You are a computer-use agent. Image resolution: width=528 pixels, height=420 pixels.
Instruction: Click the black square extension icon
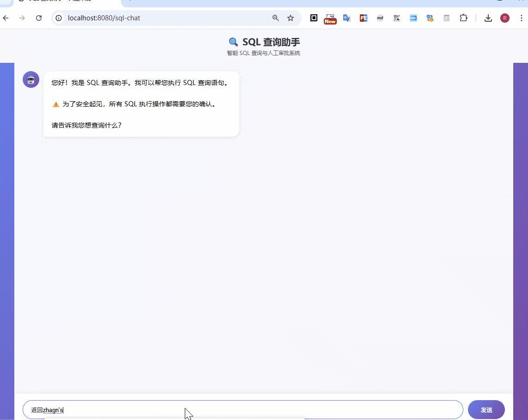point(314,18)
